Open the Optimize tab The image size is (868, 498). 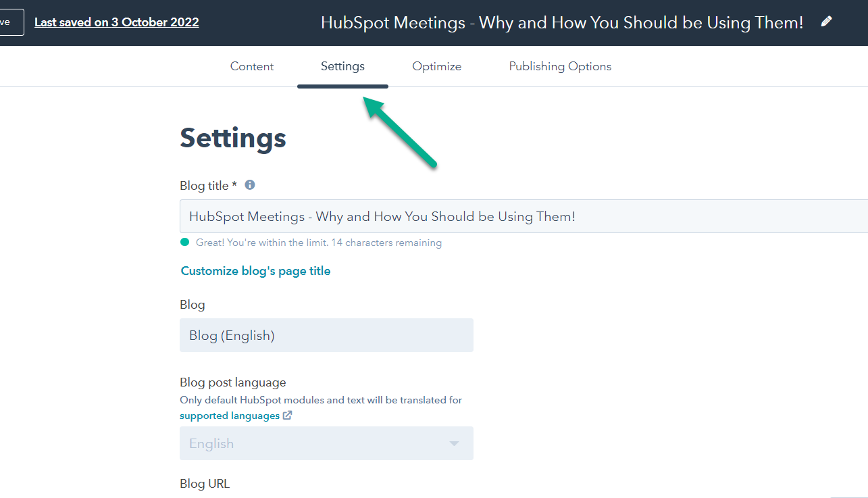437,66
